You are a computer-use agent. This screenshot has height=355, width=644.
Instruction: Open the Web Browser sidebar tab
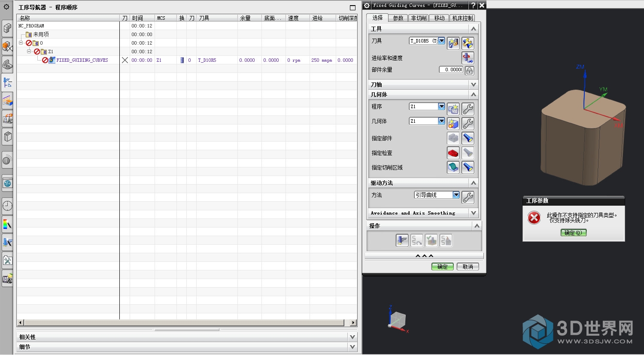coord(7,183)
